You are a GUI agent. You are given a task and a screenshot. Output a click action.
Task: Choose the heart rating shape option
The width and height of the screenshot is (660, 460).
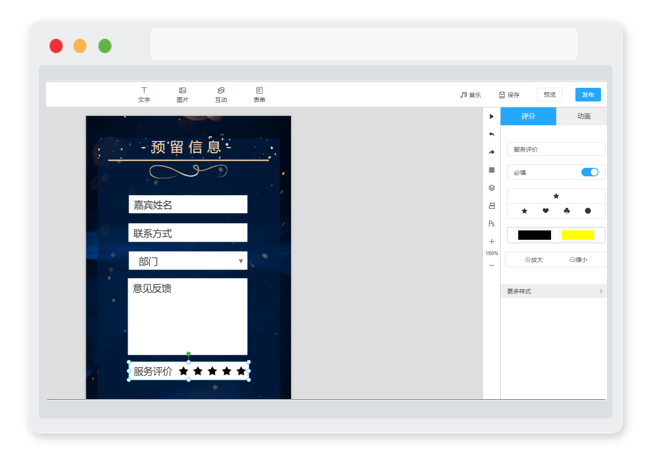pos(546,211)
